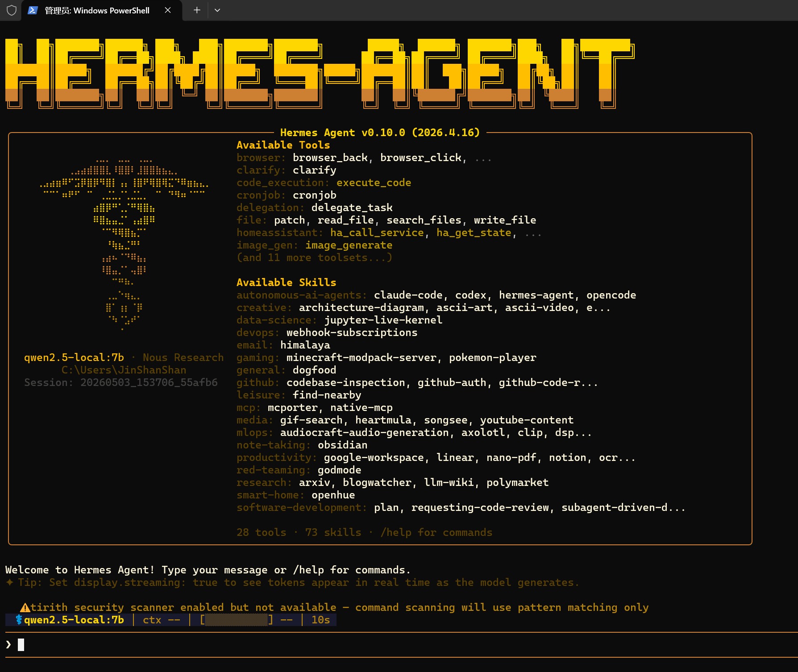Click the "obsidian" note-taking skill
The height and width of the screenshot is (672, 798).
(x=343, y=445)
